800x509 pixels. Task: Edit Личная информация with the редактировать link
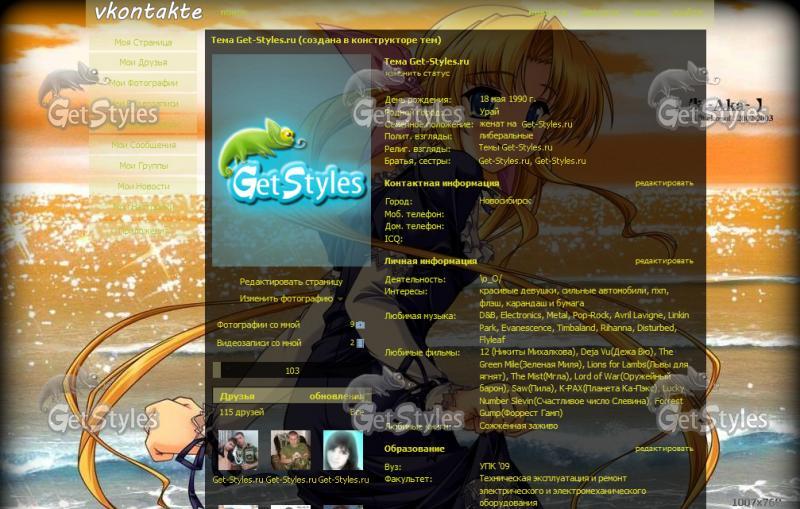point(664,261)
